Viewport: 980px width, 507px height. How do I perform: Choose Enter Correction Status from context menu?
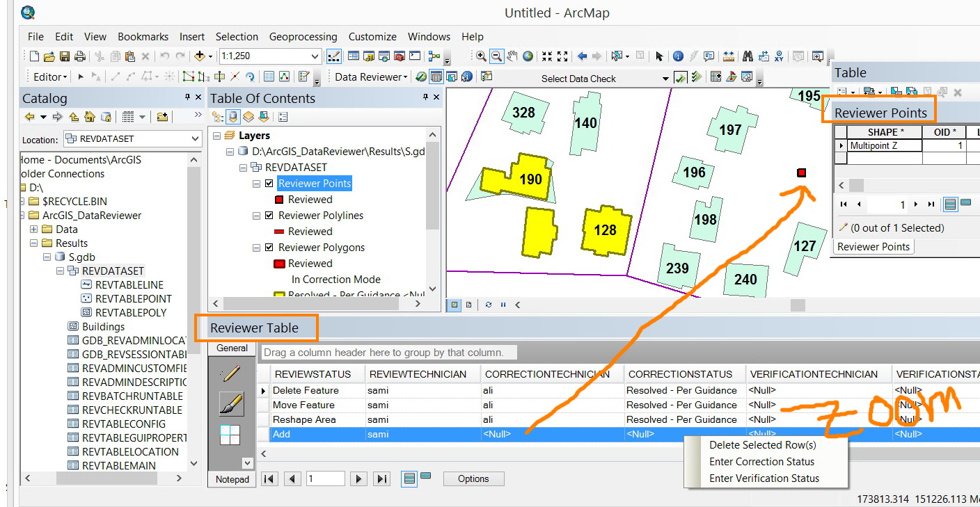point(761,462)
